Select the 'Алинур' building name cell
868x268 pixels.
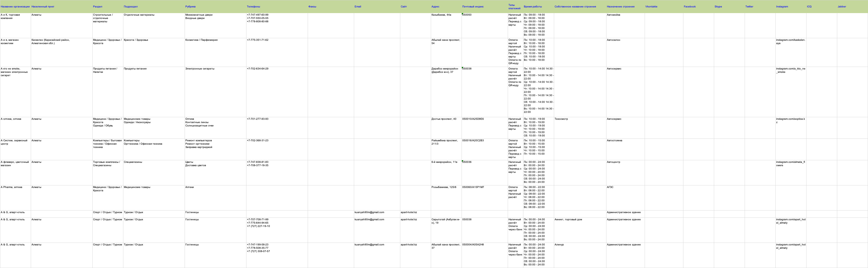pos(580,255)
